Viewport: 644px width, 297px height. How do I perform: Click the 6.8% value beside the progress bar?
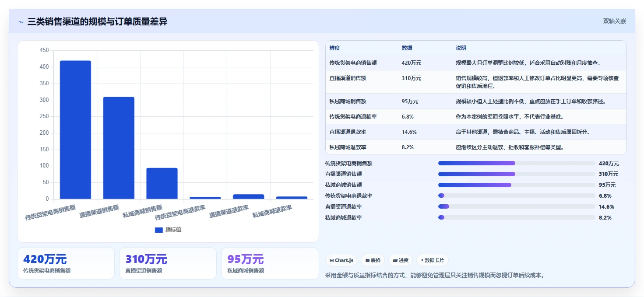[x=605, y=196]
